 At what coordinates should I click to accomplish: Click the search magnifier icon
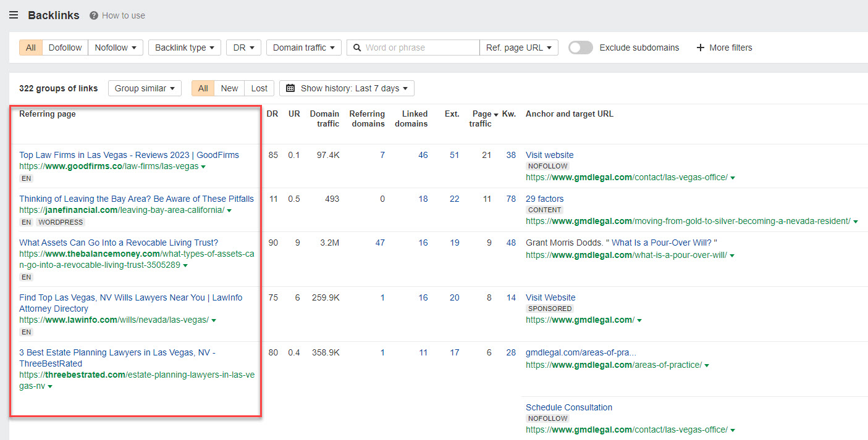pos(357,48)
